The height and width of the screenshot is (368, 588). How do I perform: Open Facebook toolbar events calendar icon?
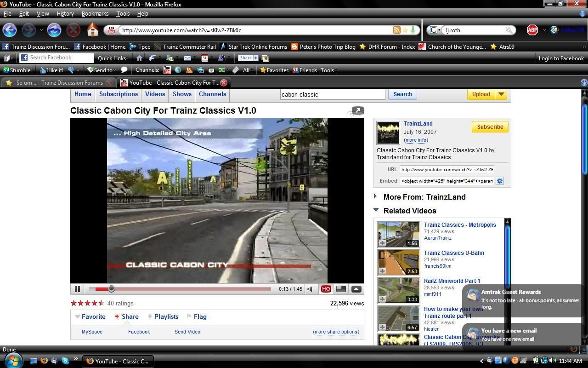(204, 58)
